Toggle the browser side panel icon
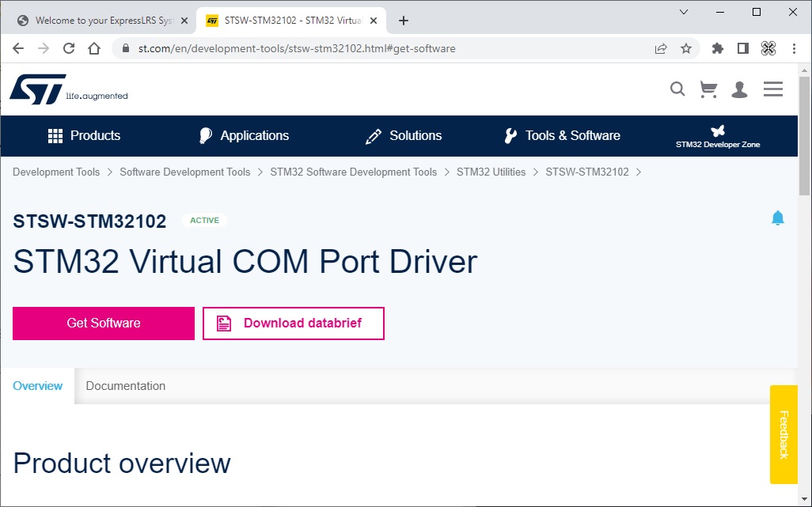The width and height of the screenshot is (812, 507). (743, 48)
